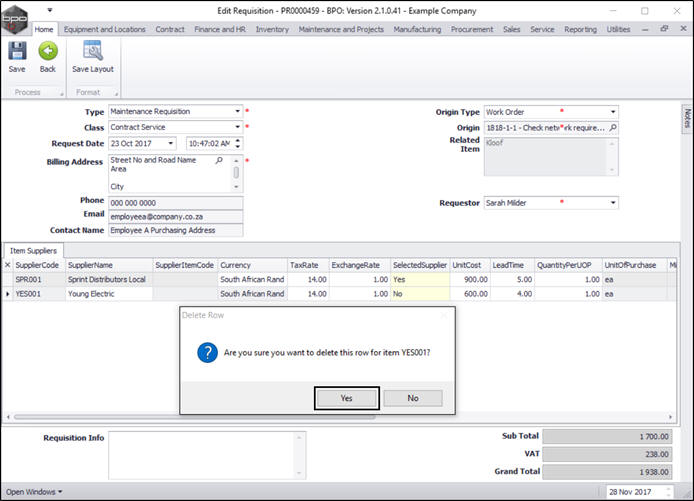
Task: Click the Grand Total value field
Action: pos(607,472)
